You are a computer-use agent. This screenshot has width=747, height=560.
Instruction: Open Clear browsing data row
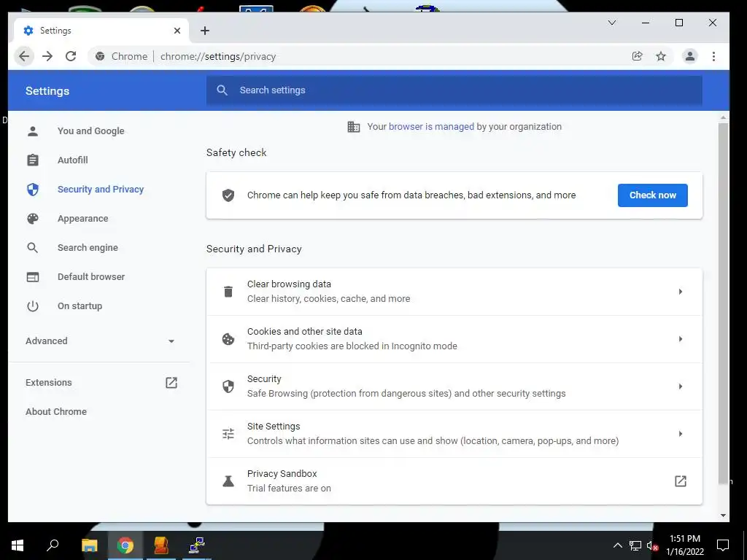[454, 292]
